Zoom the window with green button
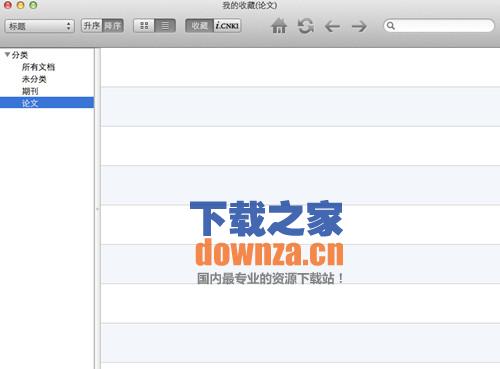 point(33,5)
